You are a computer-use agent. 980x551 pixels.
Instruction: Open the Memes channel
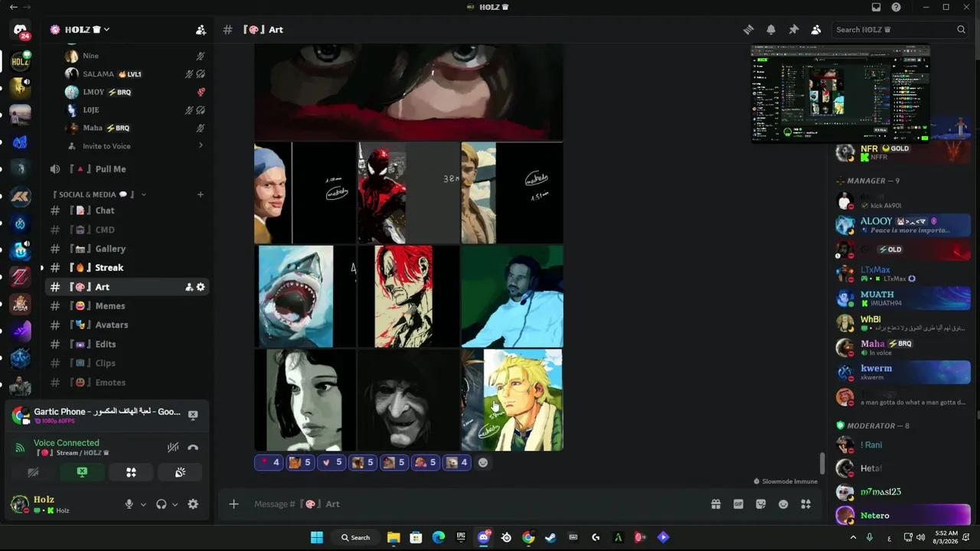[x=126, y=306]
